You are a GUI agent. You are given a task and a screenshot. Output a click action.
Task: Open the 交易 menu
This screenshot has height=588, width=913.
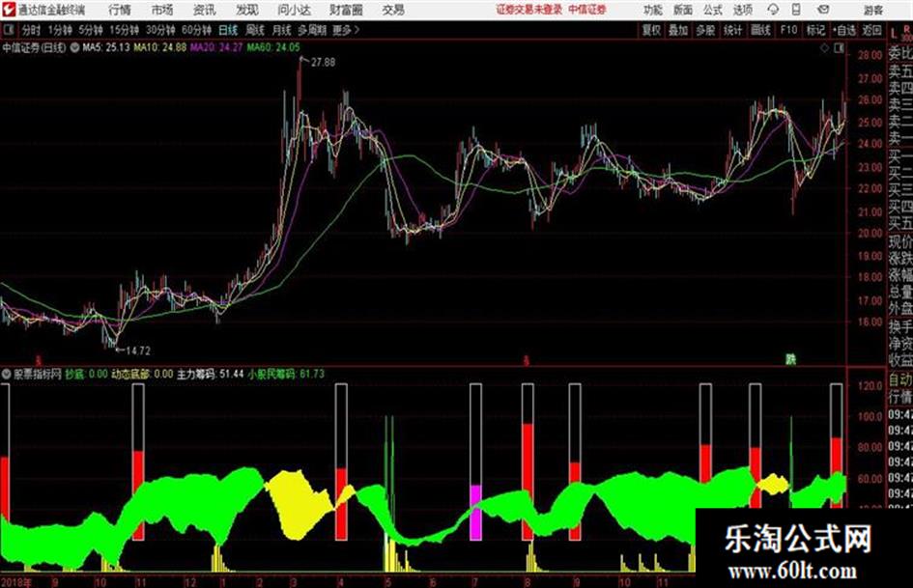point(393,10)
